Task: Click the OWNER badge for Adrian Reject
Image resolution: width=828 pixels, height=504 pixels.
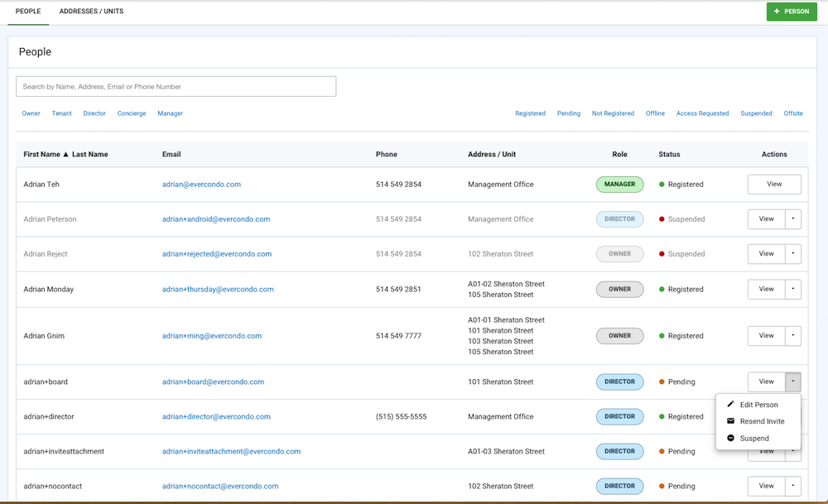Action: [620, 254]
